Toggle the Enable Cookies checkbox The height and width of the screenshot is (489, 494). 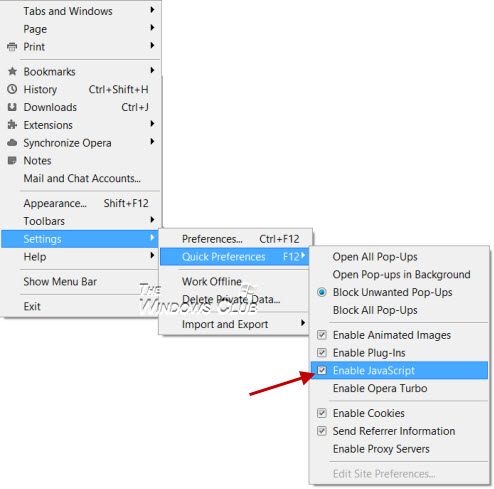[x=322, y=413]
